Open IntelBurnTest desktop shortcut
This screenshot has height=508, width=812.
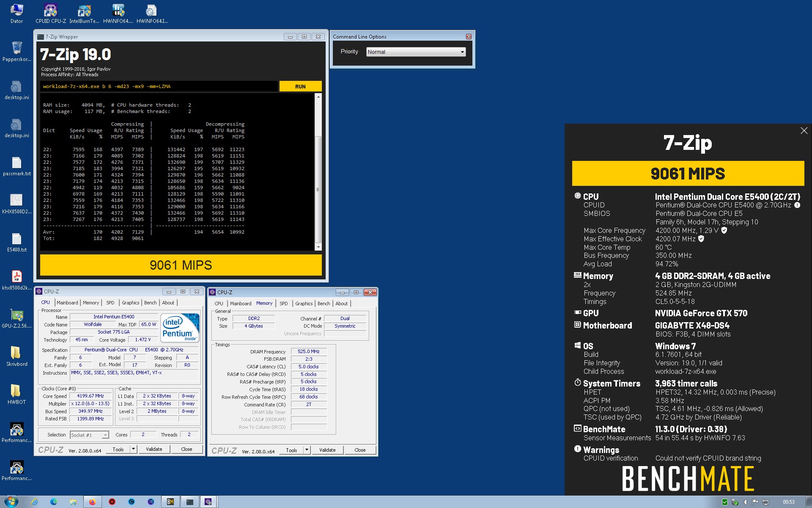(x=85, y=13)
